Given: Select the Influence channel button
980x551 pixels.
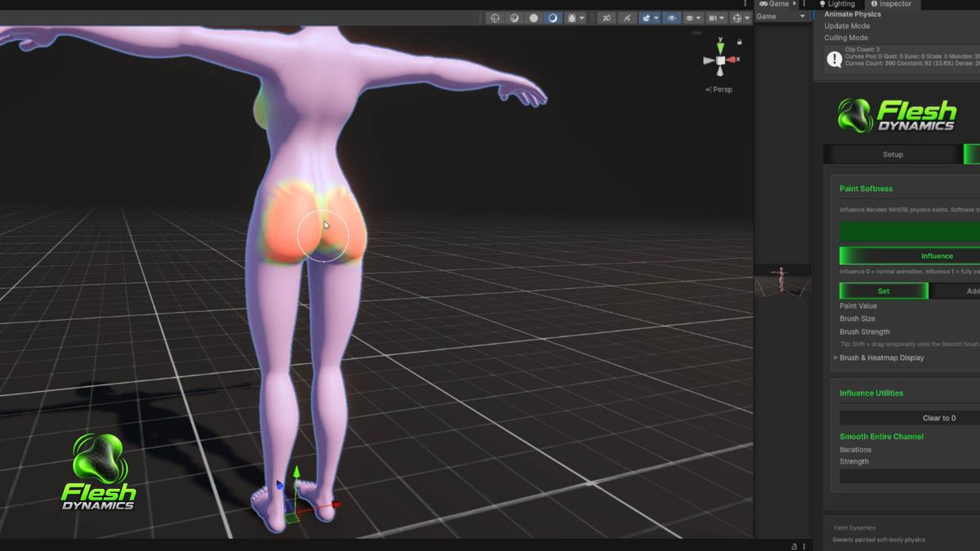Looking at the screenshot, I should (x=910, y=256).
